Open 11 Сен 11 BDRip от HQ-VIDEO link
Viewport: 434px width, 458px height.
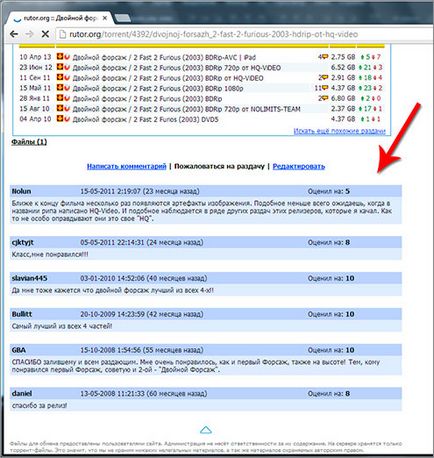pos(168,78)
